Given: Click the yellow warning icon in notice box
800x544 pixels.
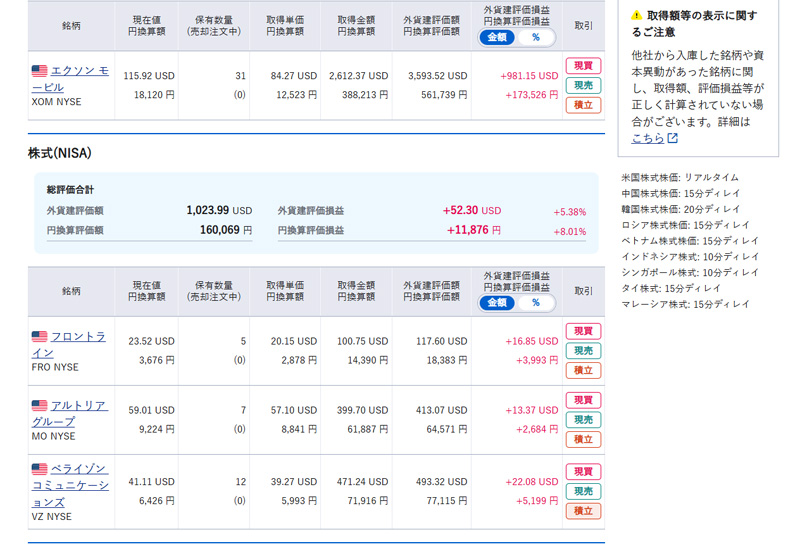Looking at the screenshot, I should [x=636, y=16].
